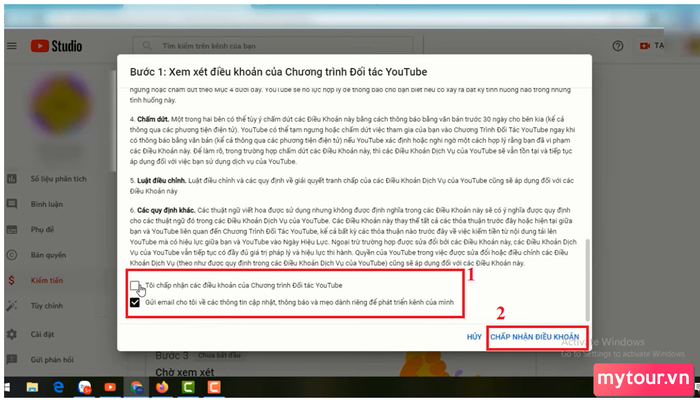This screenshot has width=700, height=404.
Task: Open the blurred channel avatar in sidebar
Action: [x=60, y=105]
